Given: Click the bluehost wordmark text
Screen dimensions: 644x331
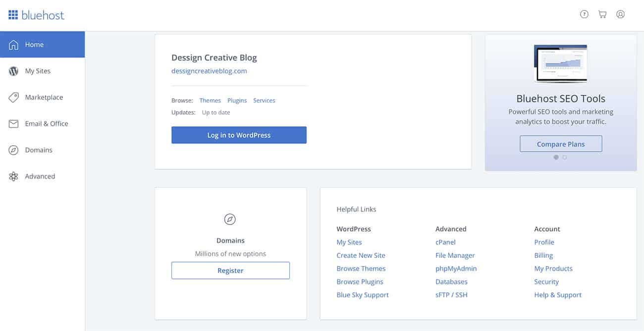Looking at the screenshot, I should pos(43,15).
